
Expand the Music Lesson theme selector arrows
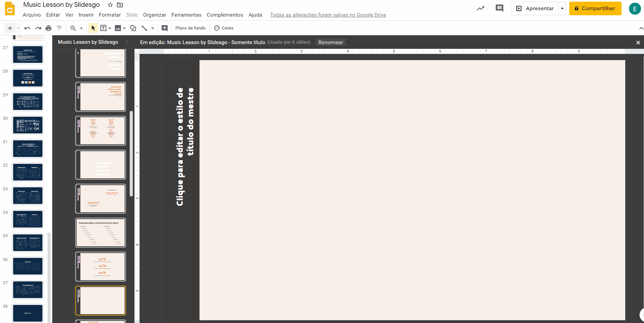(127, 42)
